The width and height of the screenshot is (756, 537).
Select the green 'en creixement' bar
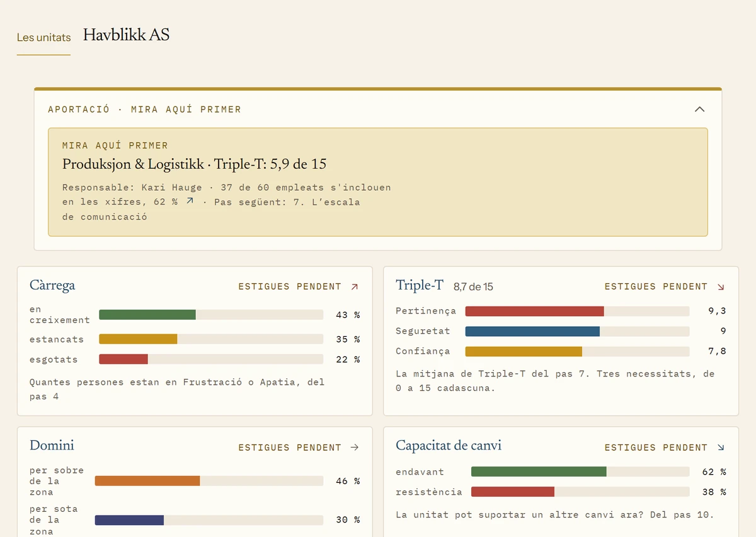pyautogui.click(x=147, y=315)
